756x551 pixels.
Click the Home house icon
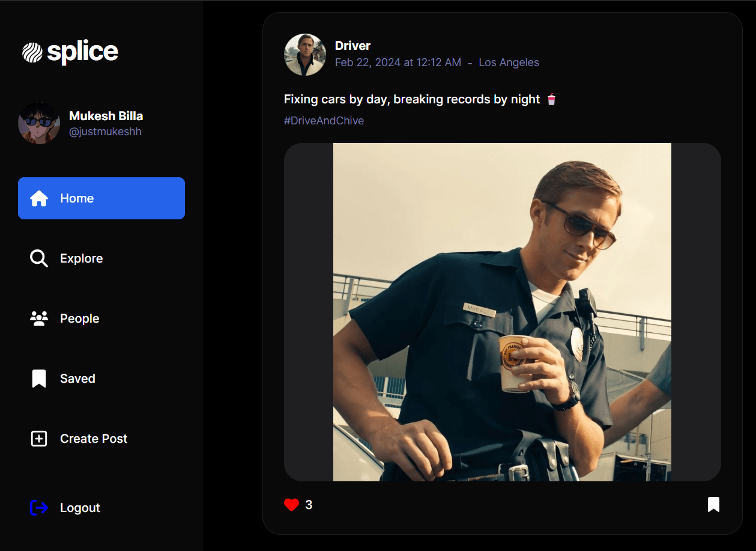coord(39,198)
